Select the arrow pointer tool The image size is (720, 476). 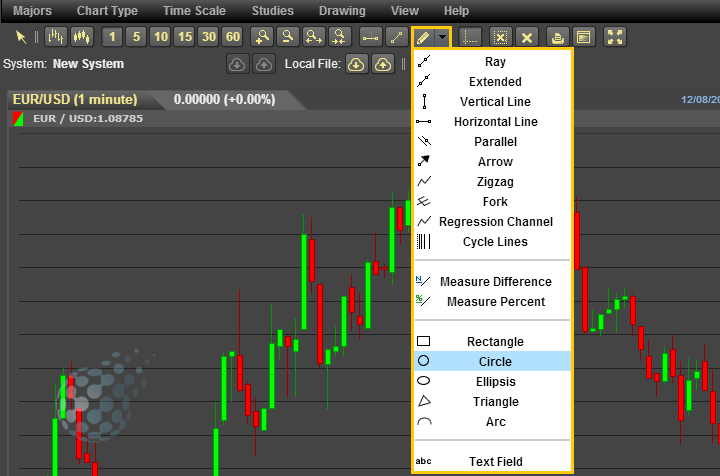(x=21, y=37)
